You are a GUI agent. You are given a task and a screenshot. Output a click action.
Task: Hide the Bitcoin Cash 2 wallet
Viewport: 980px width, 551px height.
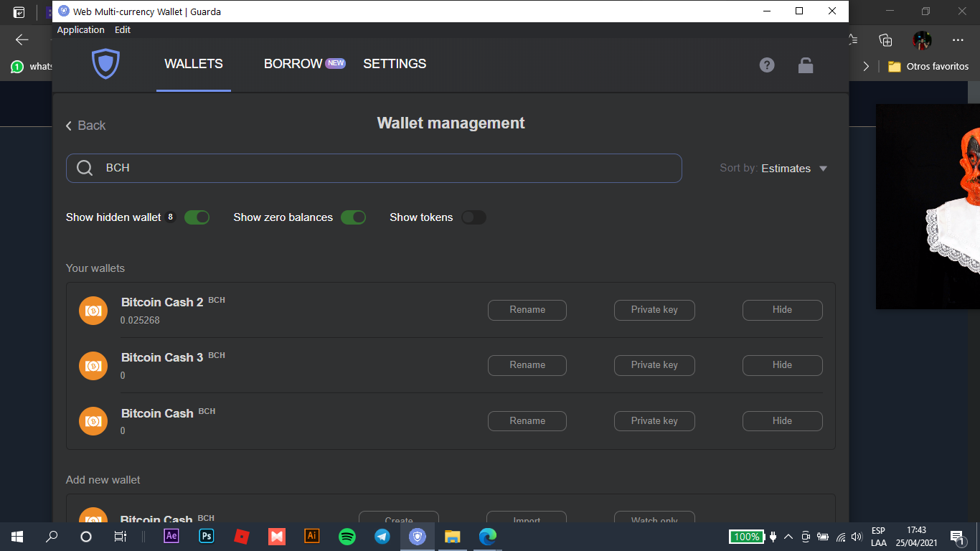click(x=782, y=310)
